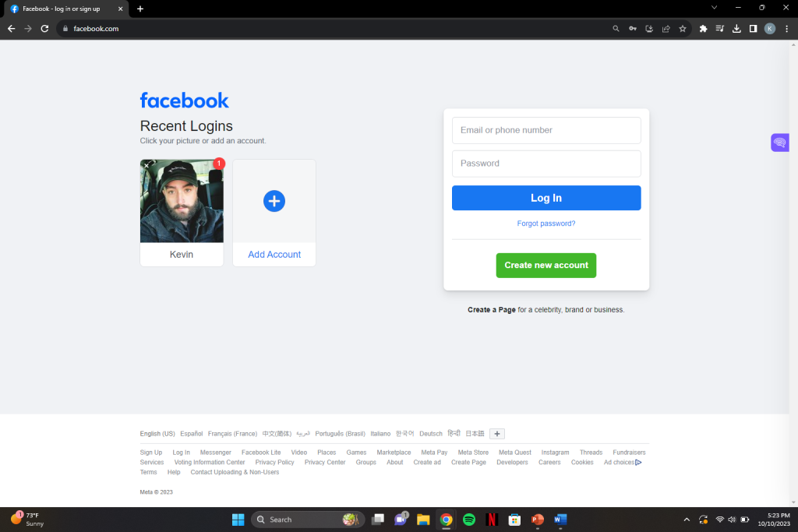Open the Voting Information Center link
The height and width of the screenshot is (532, 798).
click(210, 463)
